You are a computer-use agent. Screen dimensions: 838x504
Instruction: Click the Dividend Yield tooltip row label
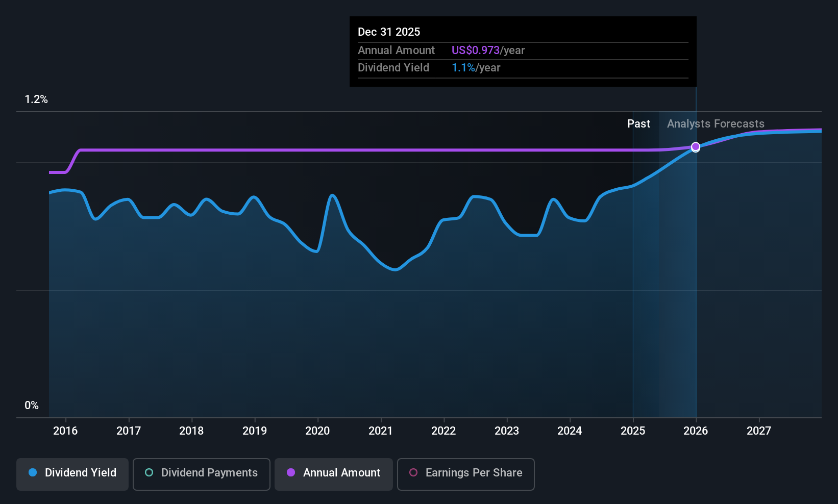(x=393, y=68)
